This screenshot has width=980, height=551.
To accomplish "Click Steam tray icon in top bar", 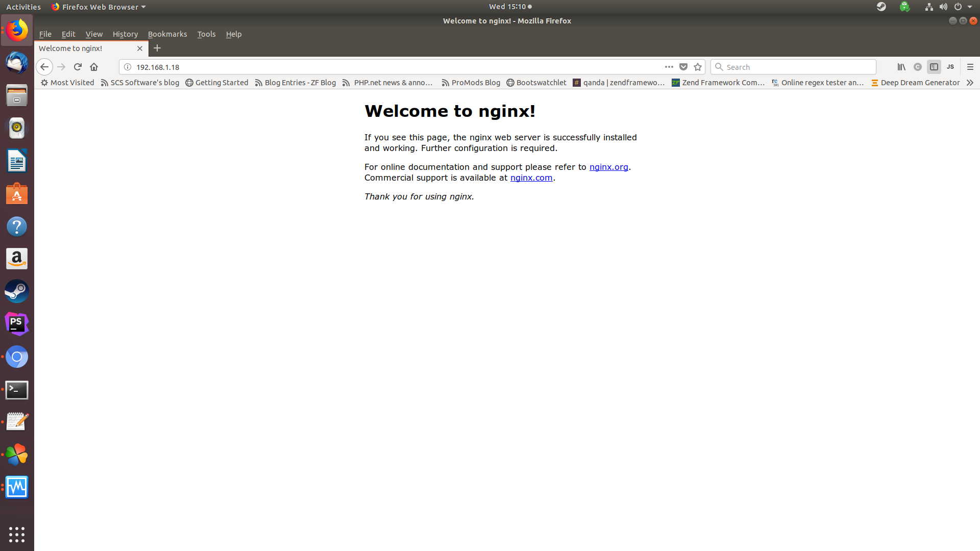I will click(881, 7).
